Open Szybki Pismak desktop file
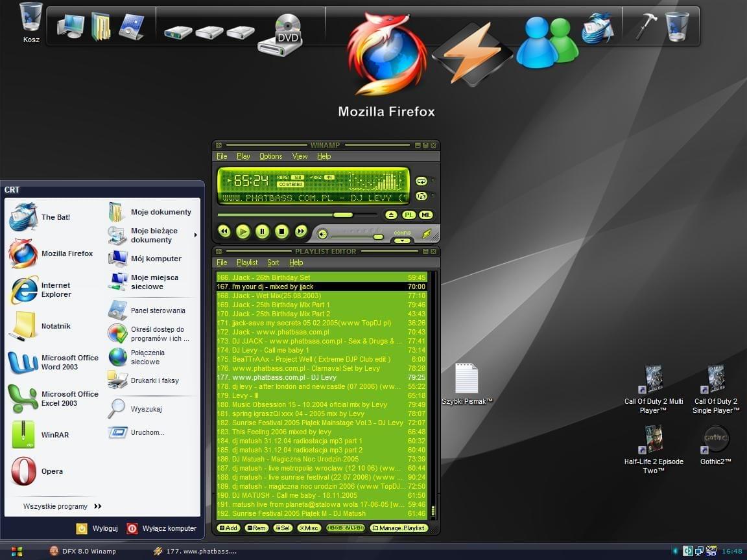Image resolution: width=747 pixels, height=560 pixels. pyautogui.click(x=467, y=384)
